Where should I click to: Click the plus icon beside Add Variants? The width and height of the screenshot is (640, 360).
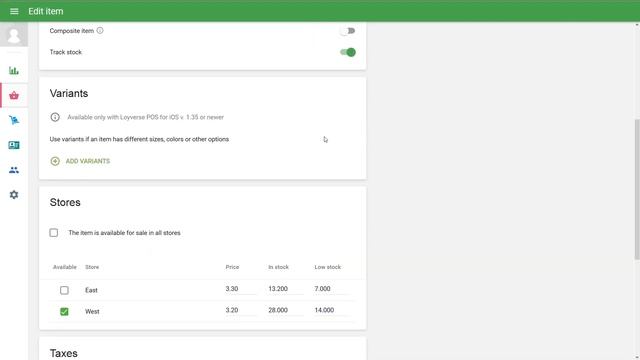pos(55,161)
